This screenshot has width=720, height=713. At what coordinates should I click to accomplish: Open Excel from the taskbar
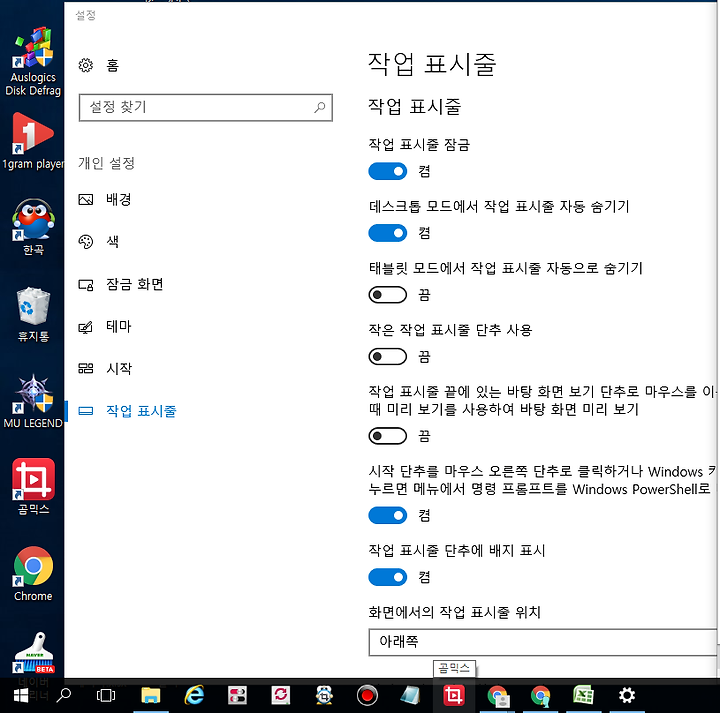coord(584,696)
